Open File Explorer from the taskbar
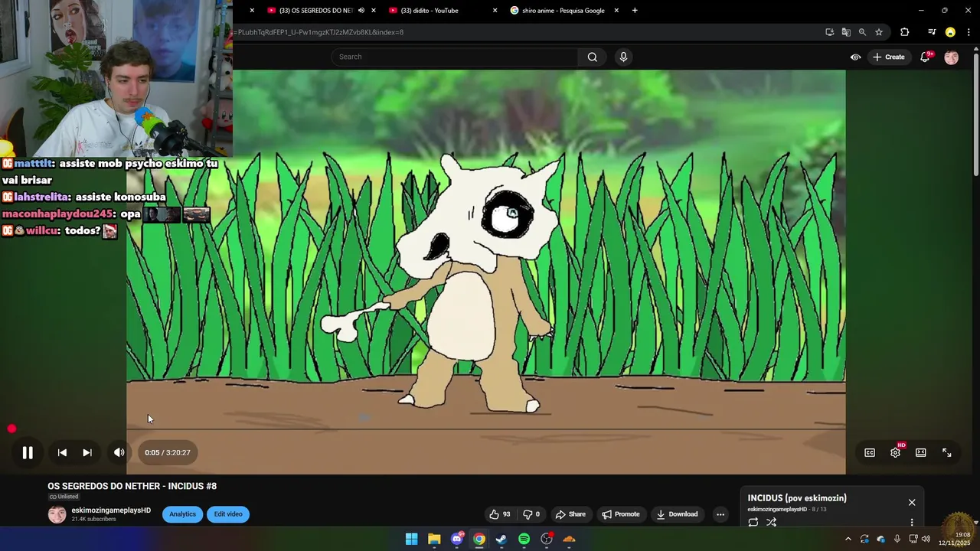This screenshot has height=551, width=980. click(x=434, y=539)
